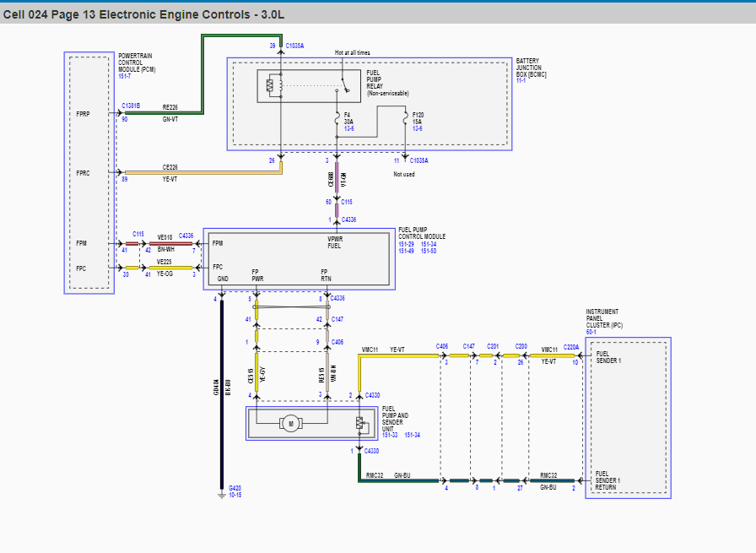Follow the 11-1 Battery Junction Box link

pos(521,80)
